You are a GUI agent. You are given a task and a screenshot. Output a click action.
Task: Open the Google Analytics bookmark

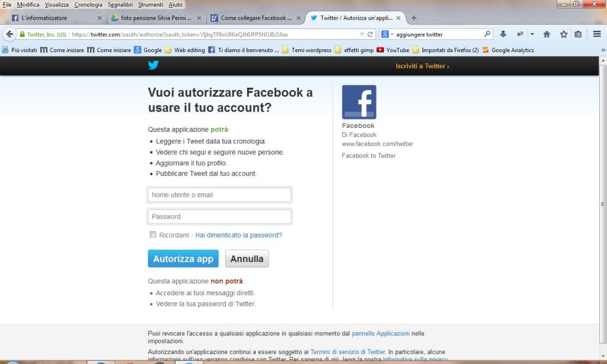508,50
